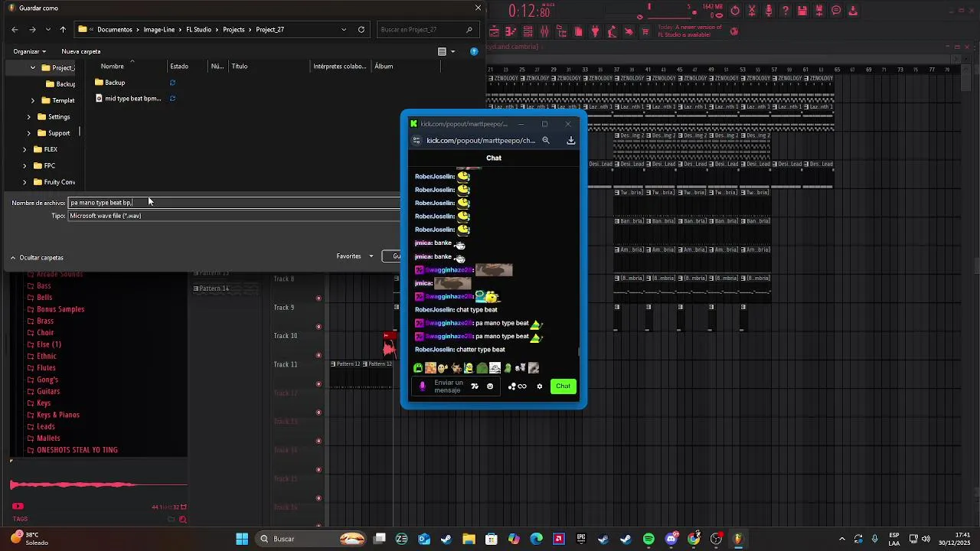980x551 pixels.
Task: Click FL Studio in the breadcrumb path
Action: 199,29
